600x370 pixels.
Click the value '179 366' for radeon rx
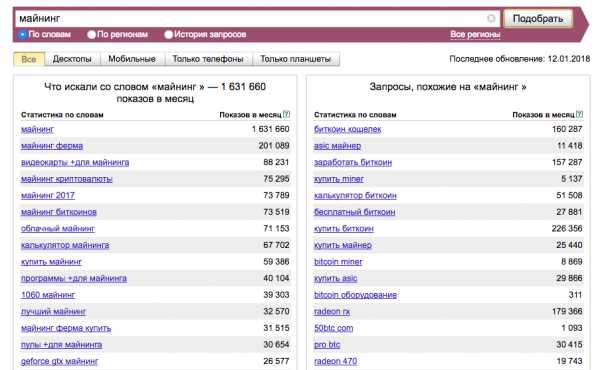point(567,311)
